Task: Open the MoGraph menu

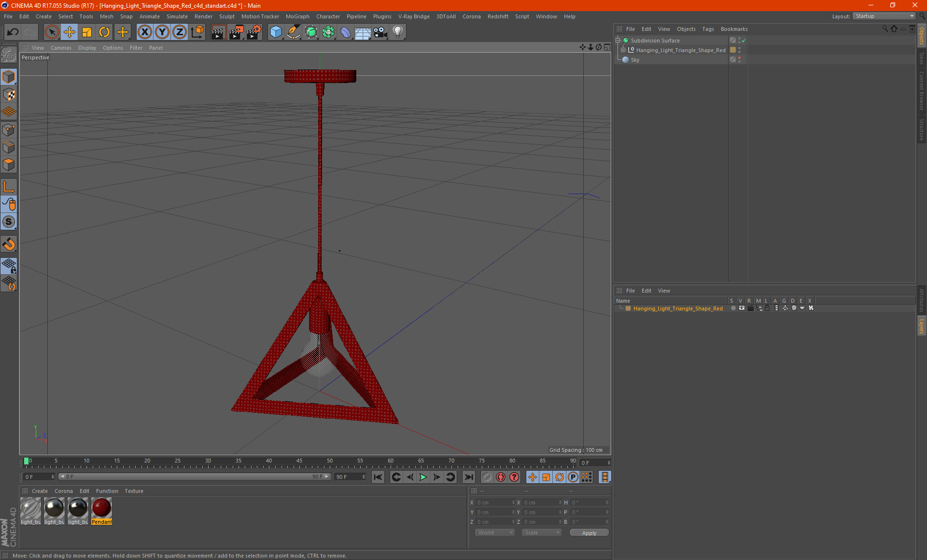Action: [x=297, y=16]
